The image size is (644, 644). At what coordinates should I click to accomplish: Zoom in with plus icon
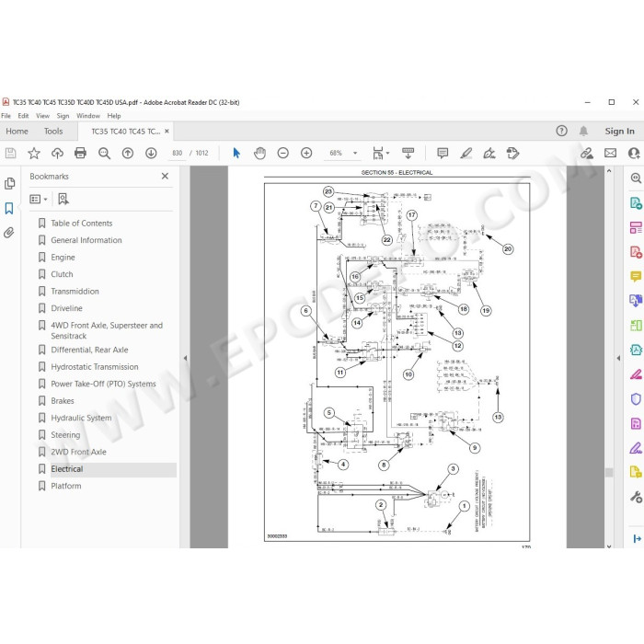tap(306, 154)
